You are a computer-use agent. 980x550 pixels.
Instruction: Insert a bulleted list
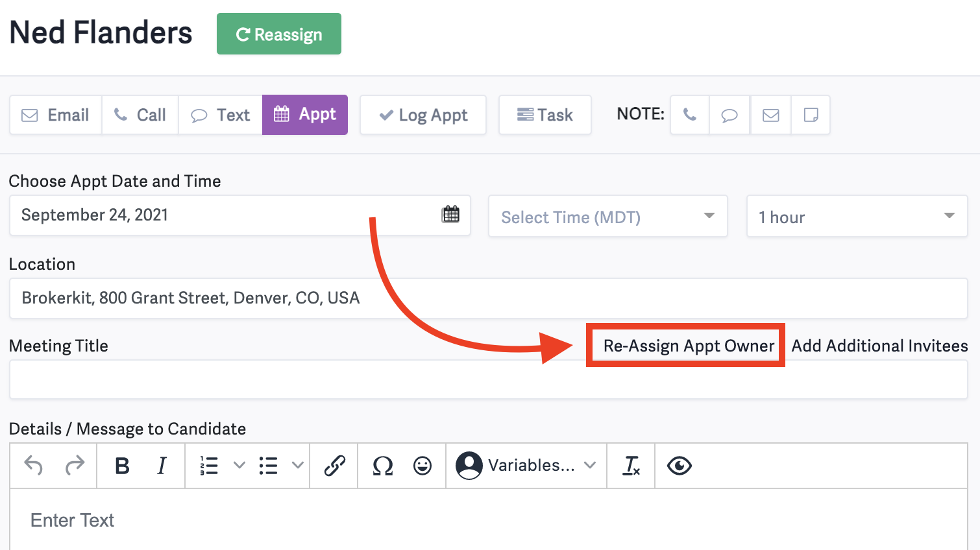click(x=268, y=466)
